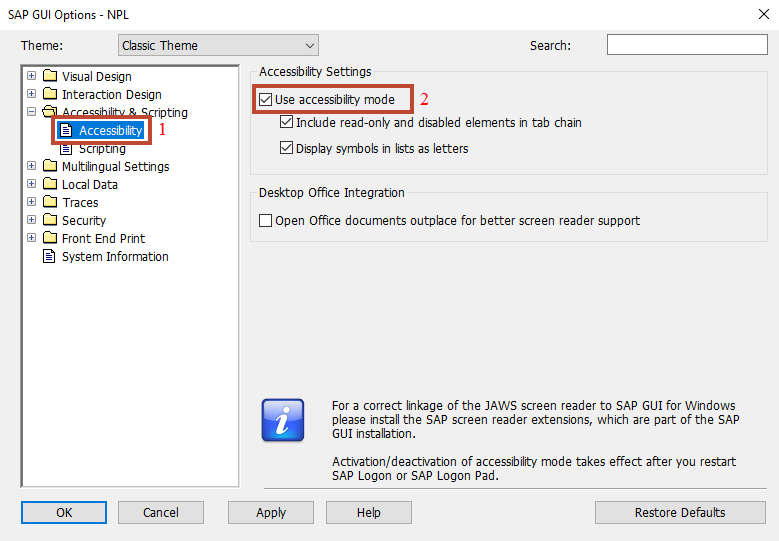Expand the Local Data tree node

31,183
